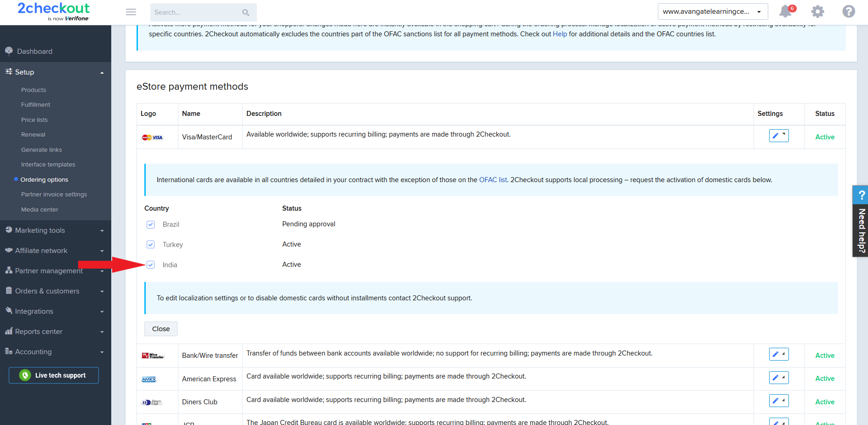Screen dimensions: 868x425
Task: Expand the Accounting section
Action: point(102,352)
